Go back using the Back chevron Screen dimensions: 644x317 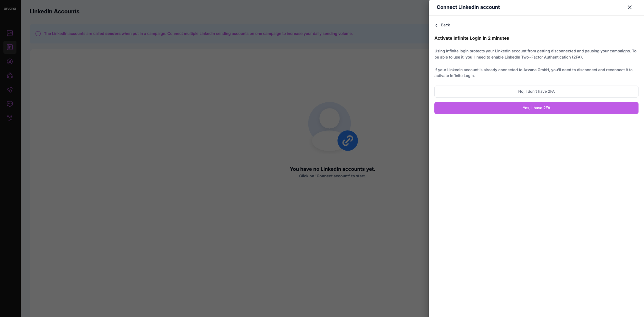pyautogui.click(x=436, y=25)
